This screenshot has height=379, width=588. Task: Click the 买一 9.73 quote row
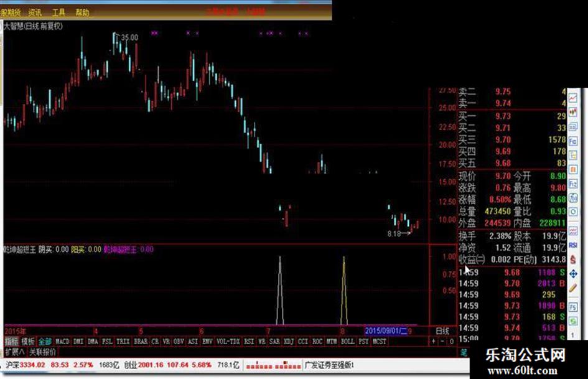tap(512, 116)
